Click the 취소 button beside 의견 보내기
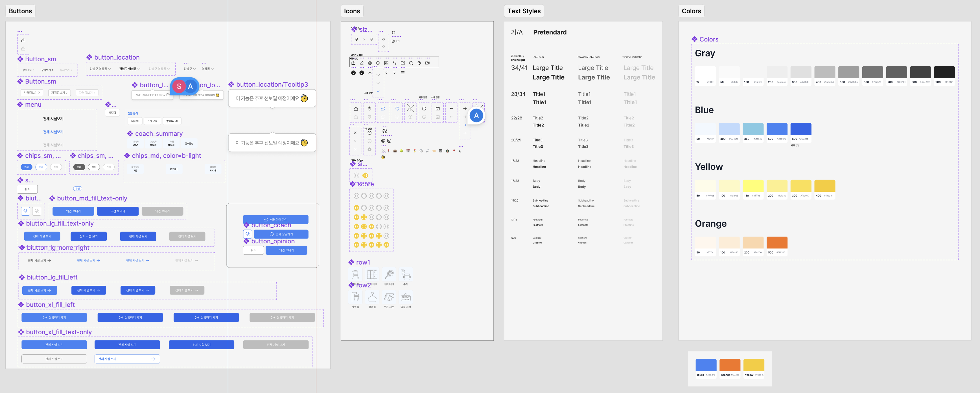The image size is (980, 393). coord(253,250)
